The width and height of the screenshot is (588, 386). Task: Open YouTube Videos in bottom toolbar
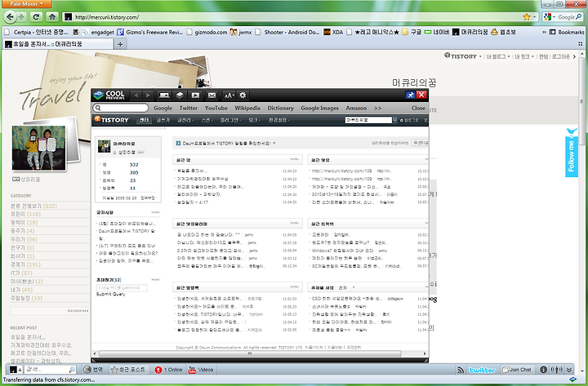point(201,370)
